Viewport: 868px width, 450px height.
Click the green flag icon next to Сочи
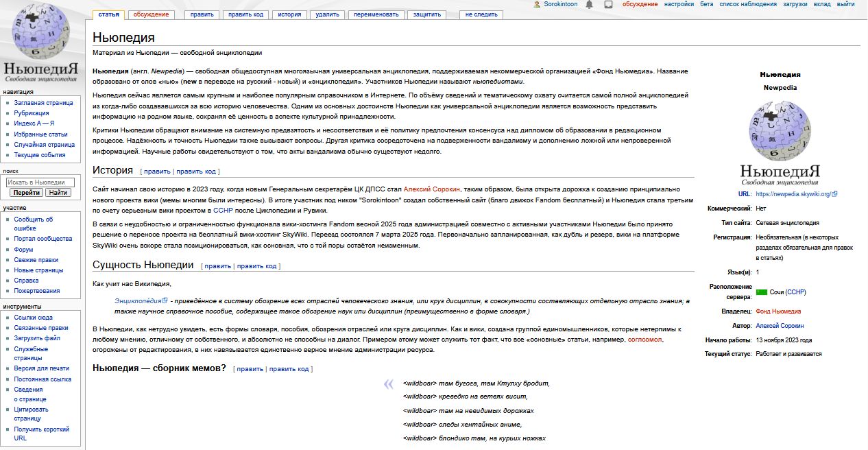[x=762, y=292]
